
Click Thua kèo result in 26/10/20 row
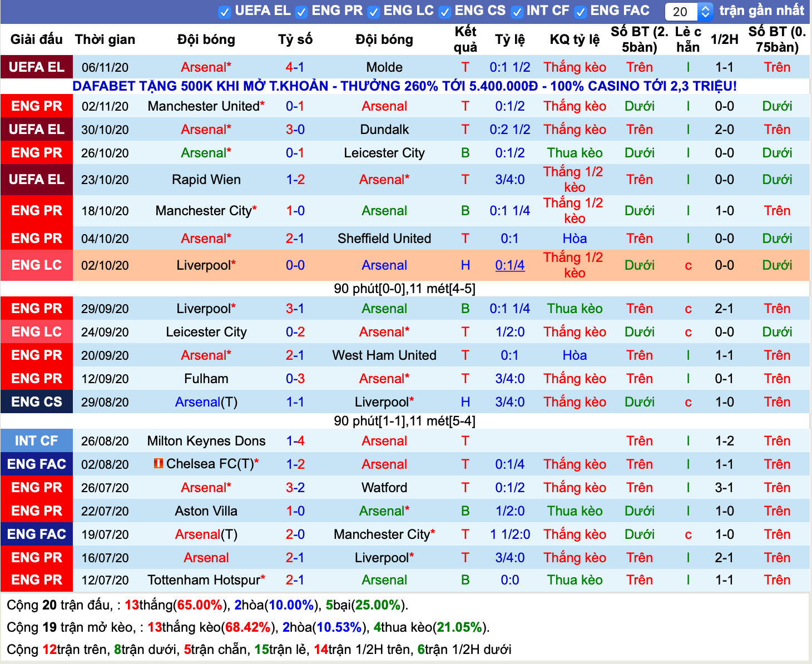[575, 153]
